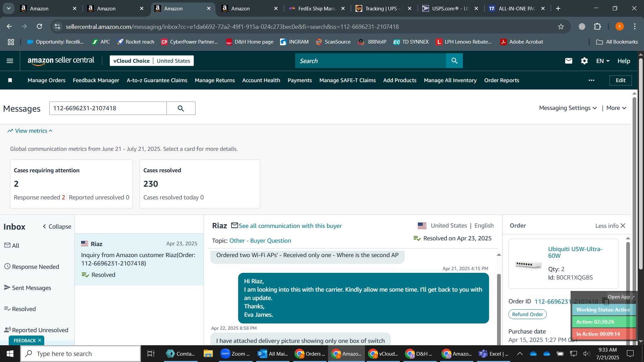Screen dimensions: 644x362
Task: Open File Explorer from the taskbar
Action: click(x=208, y=354)
